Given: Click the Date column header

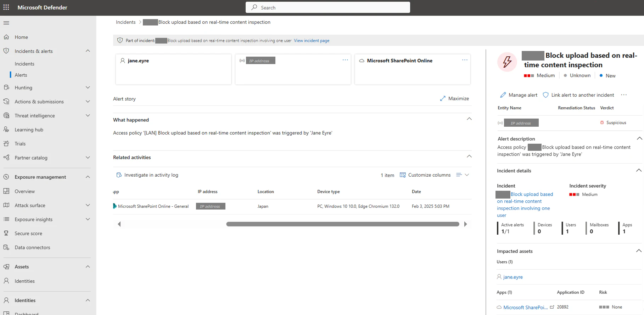Looking at the screenshot, I should 416,191.
